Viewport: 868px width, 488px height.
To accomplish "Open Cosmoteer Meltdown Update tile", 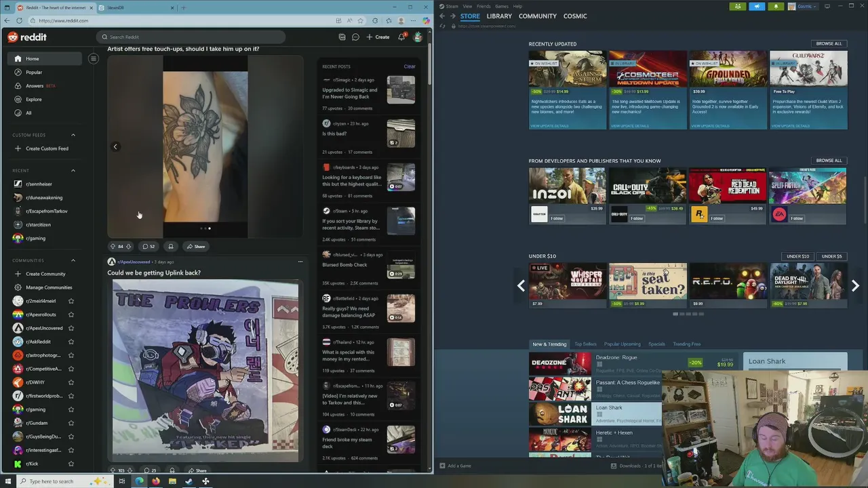I will pyautogui.click(x=647, y=89).
